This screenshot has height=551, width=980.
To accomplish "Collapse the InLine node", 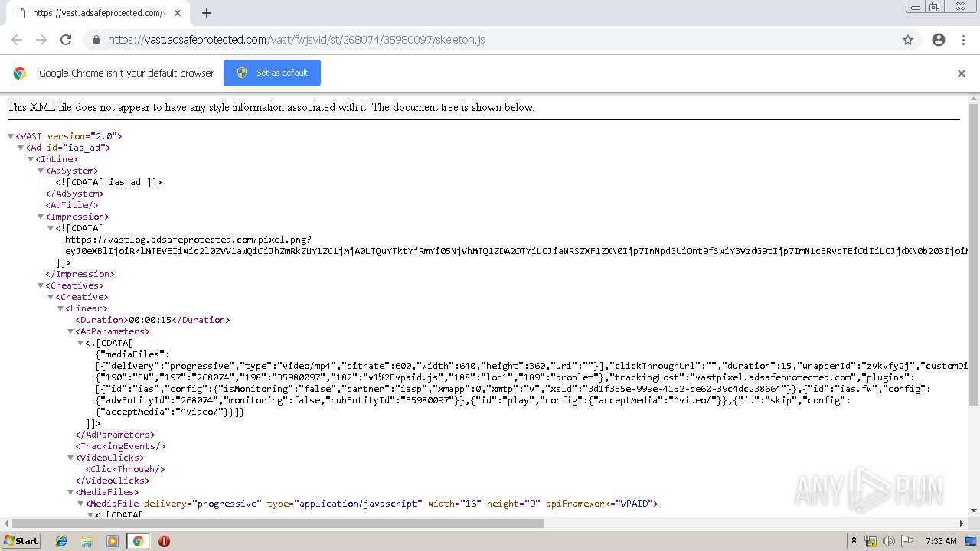I will coord(31,159).
